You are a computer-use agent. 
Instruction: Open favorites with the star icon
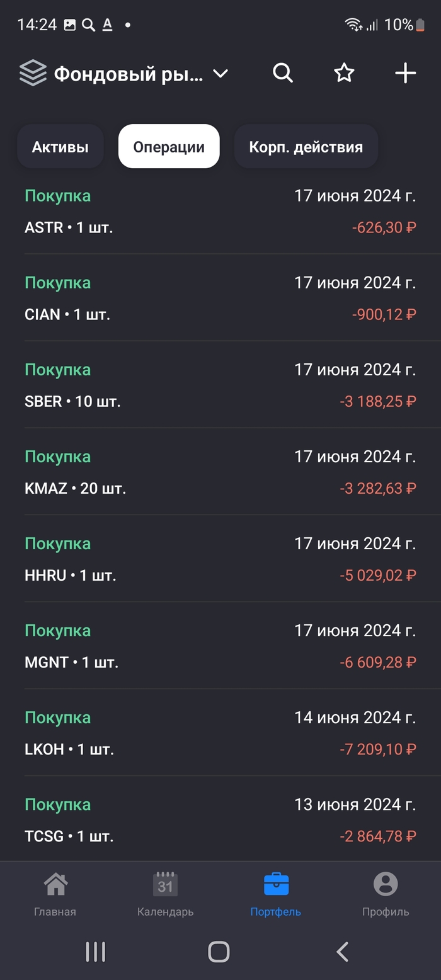344,74
